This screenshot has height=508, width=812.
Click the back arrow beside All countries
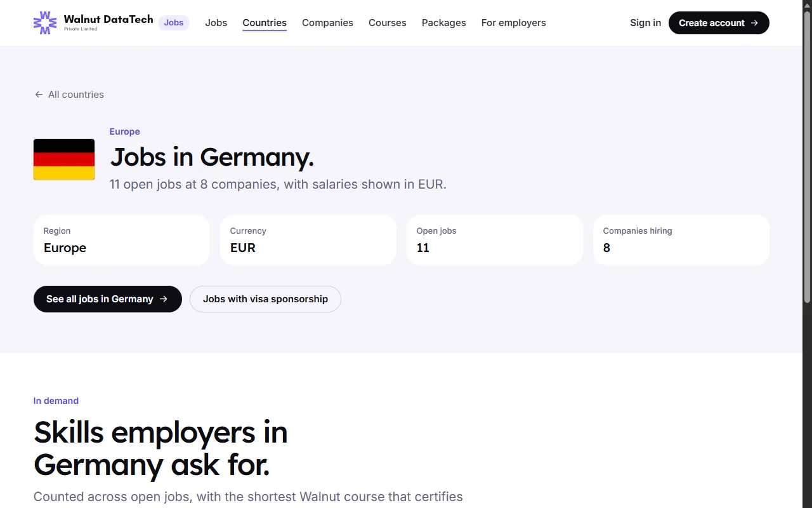click(x=39, y=95)
